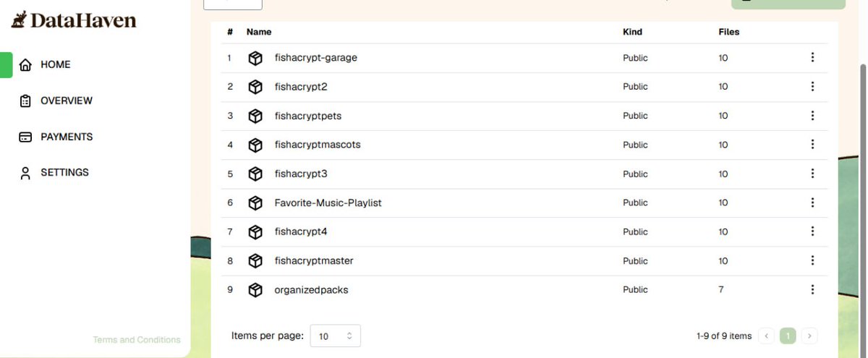Click the cube icon for fishacryptpets
868x358 pixels.
255,116
